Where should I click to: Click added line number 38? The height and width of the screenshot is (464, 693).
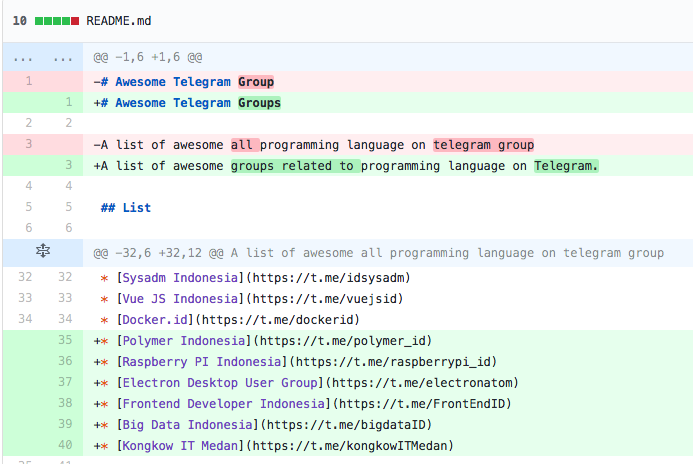pyautogui.click(x=65, y=403)
